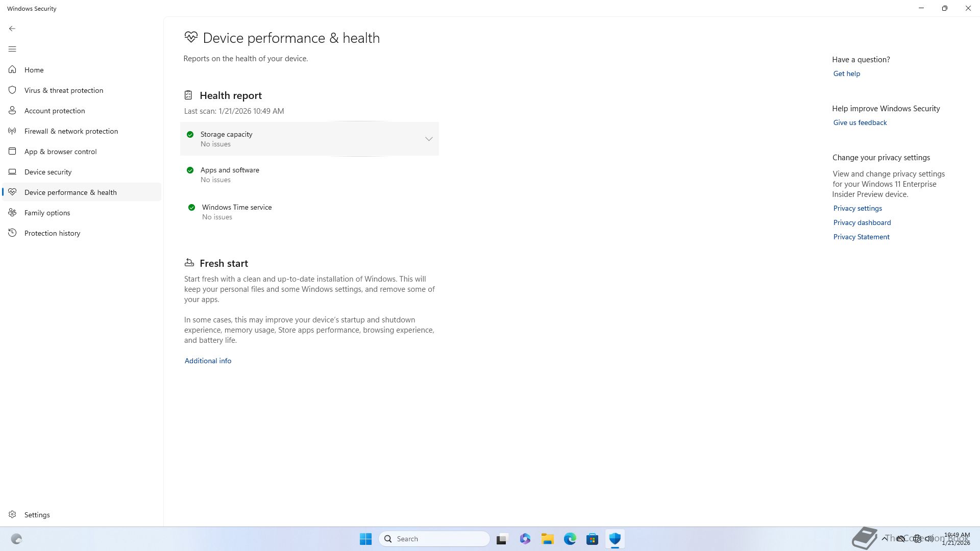Click the Virus & threat protection shield icon
Viewport: 980px width, 551px height.
[12, 90]
